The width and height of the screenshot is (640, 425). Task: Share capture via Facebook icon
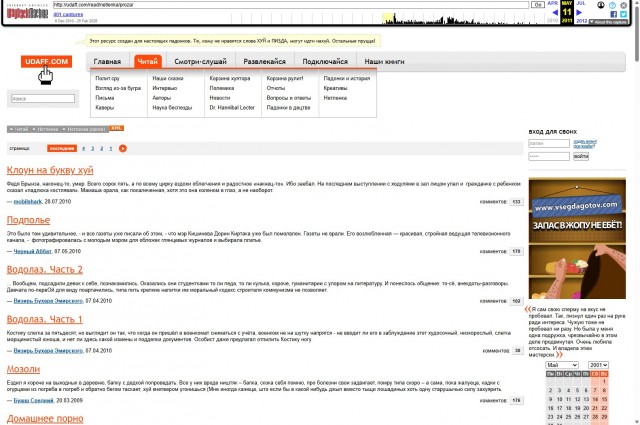click(613, 14)
